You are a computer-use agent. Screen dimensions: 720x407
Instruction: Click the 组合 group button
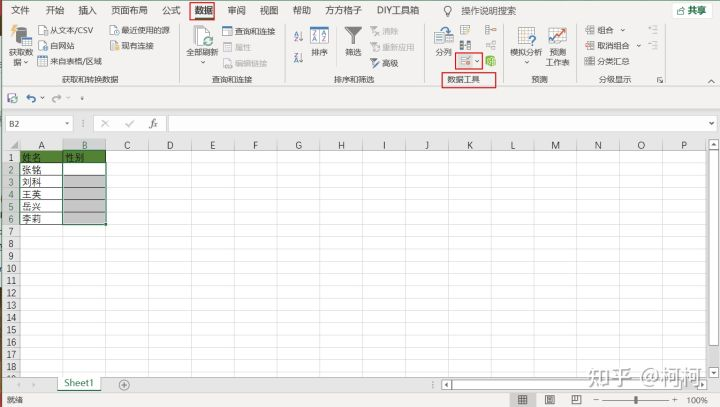(x=599, y=30)
